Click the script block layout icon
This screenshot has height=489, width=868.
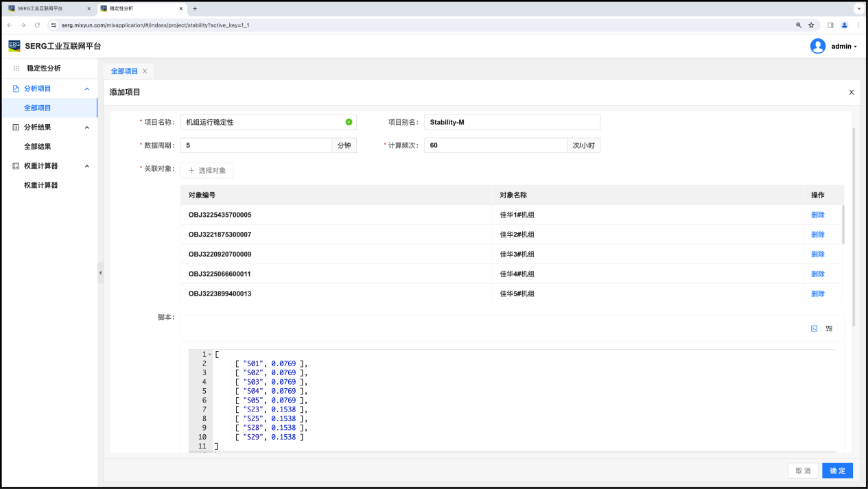click(x=829, y=329)
